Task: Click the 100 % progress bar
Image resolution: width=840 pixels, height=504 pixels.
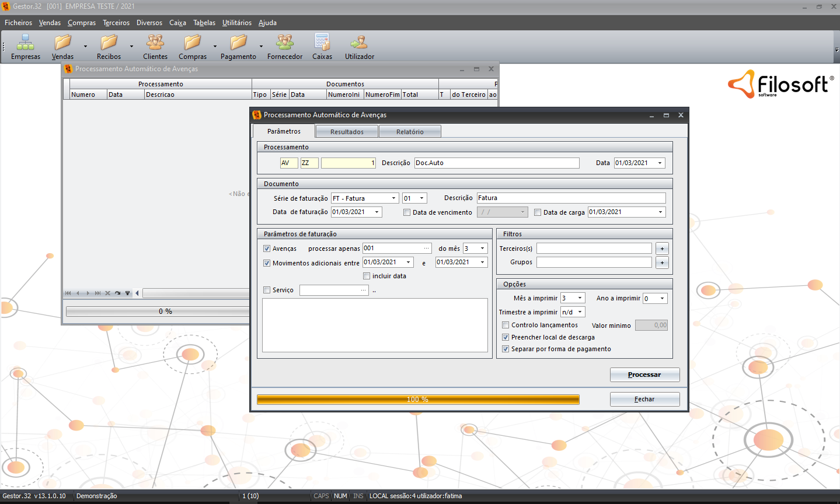Action: click(418, 400)
